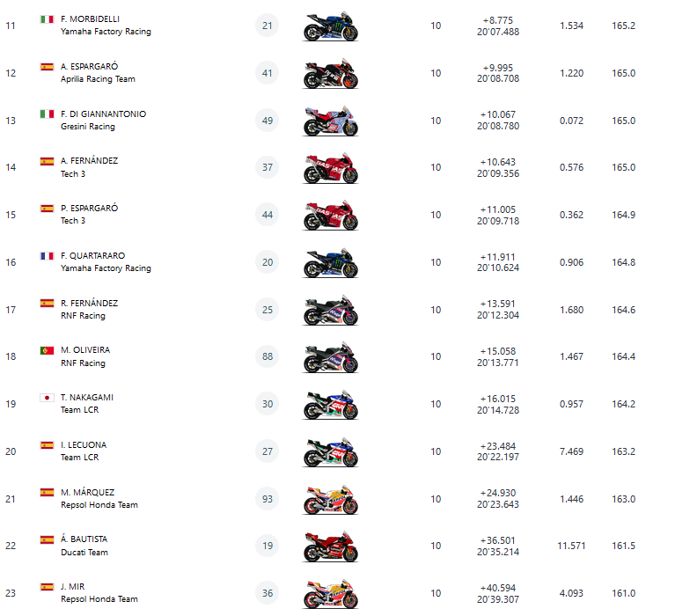Click the number 41 badge for A. Espargaró
The image size is (697, 616).
coord(268,73)
